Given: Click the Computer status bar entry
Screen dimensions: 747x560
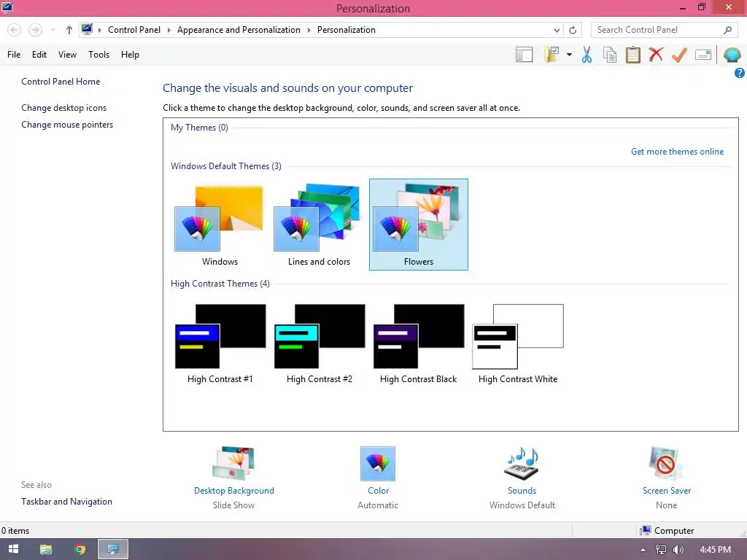Looking at the screenshot, I should 667,531.
